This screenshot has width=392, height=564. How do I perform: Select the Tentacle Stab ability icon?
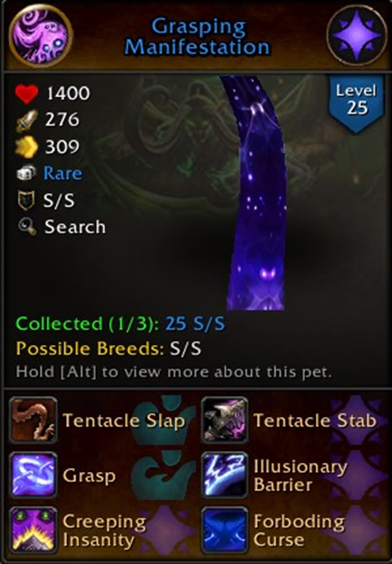pyautogui.click(x=225, y=420)
